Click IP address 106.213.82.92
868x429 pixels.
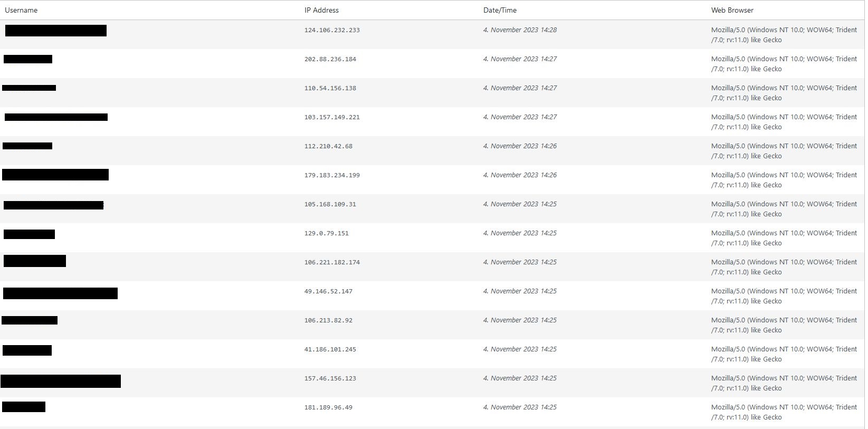tap(328, 320)
